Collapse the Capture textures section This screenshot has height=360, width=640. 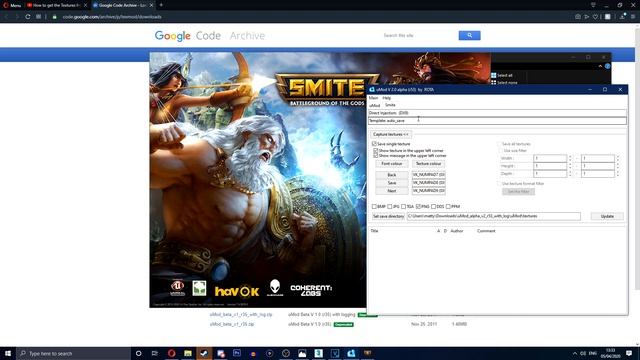coord(391,134)
